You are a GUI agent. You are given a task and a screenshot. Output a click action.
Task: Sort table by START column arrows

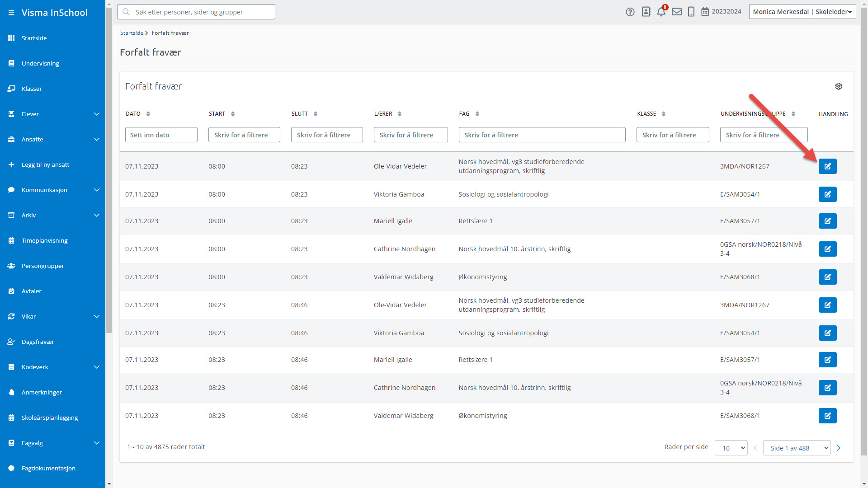coord(233,114)
